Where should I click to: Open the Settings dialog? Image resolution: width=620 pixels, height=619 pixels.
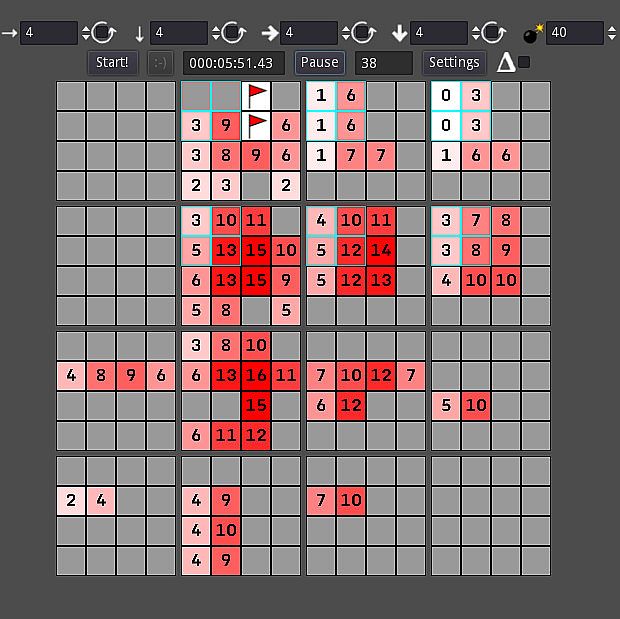coord(454,62)
